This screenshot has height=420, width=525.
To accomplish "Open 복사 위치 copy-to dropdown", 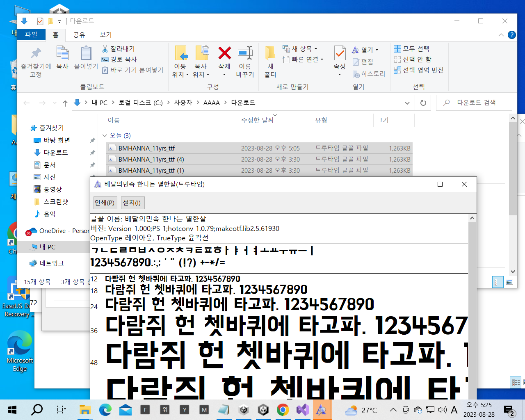I will 201,62.
